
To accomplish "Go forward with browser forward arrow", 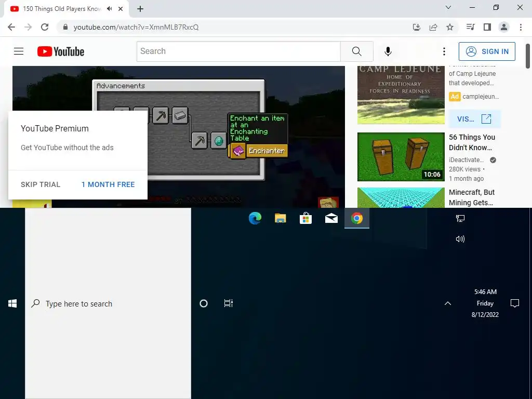I will 28,27.
